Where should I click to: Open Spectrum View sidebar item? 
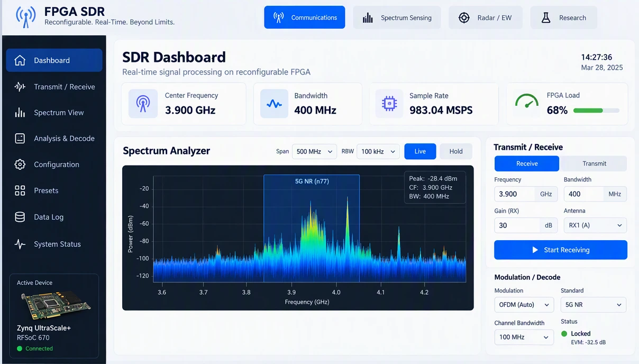point(54,113)
